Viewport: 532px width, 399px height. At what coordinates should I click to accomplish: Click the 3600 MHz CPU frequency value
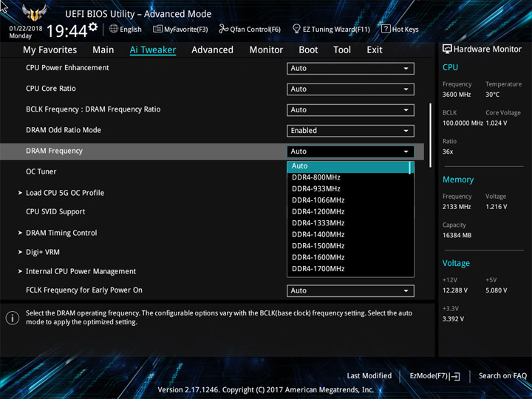[x=457, y=95]
